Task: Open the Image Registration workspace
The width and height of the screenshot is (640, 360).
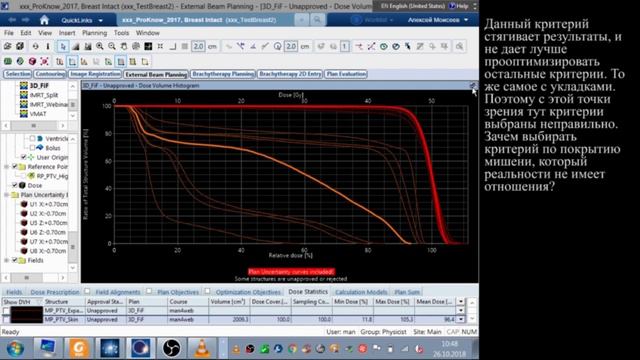Action: coord(95,74)
